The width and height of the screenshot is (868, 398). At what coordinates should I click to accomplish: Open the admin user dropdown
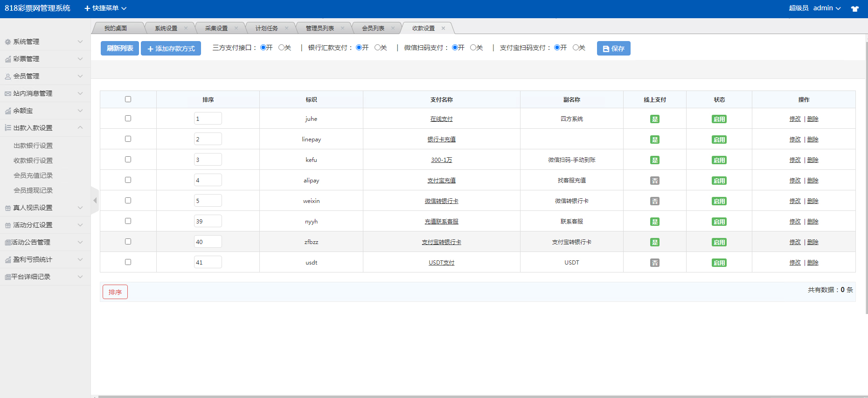pos(826,8)
